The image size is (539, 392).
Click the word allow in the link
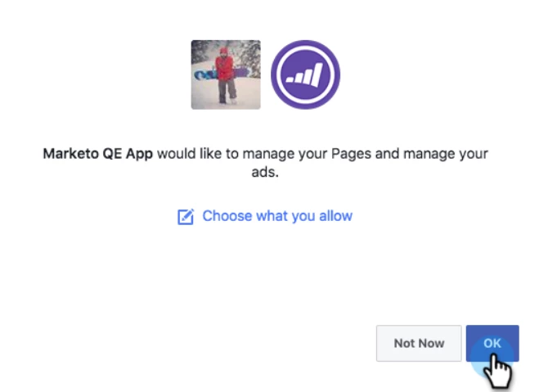[335, 217]
